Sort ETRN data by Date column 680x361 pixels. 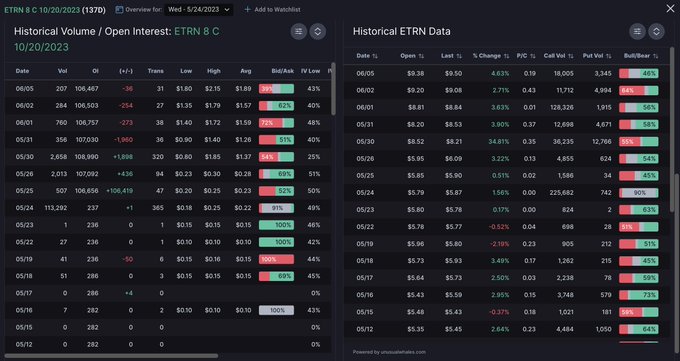tap(367, 56)
